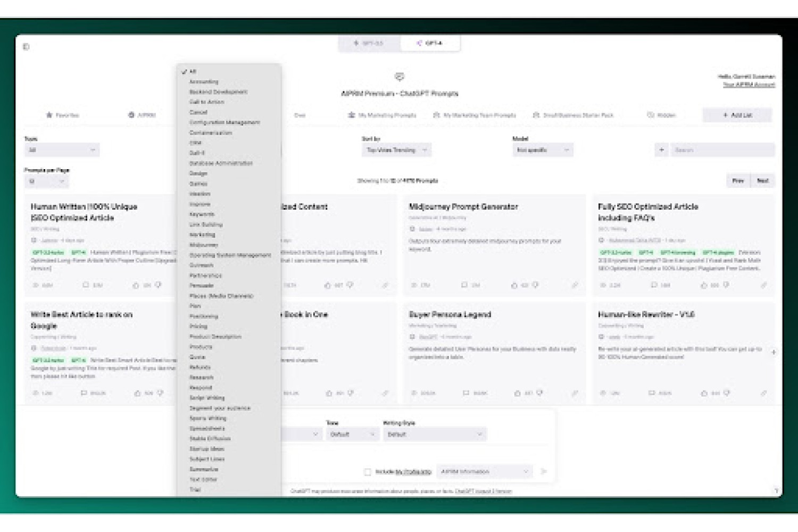Screen dimensions: 798x532
Task: Open the AIPRM chat logo icon above the title
Action: pos(400,77)
